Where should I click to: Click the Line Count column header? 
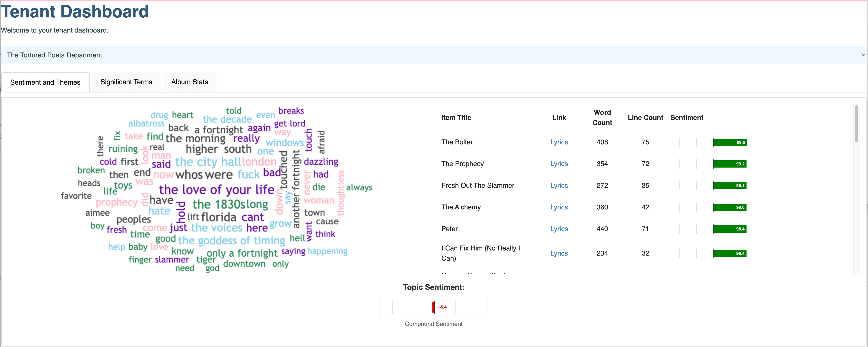645,118
